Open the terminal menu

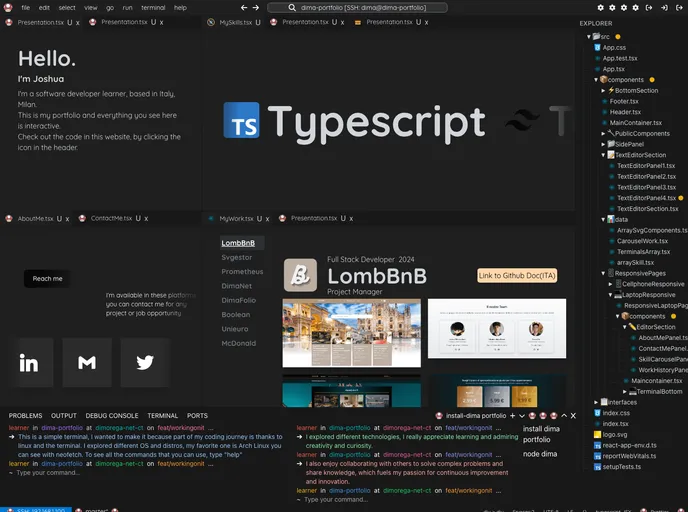(x=153, y=7)
